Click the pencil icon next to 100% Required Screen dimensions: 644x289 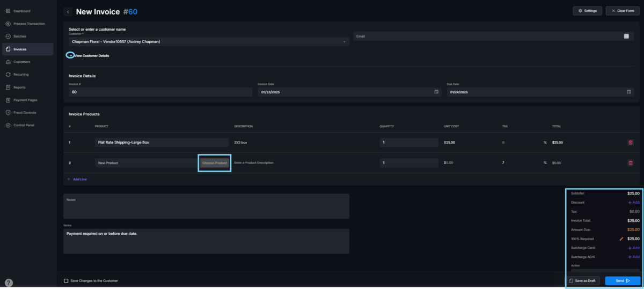[x=621, y=239]
